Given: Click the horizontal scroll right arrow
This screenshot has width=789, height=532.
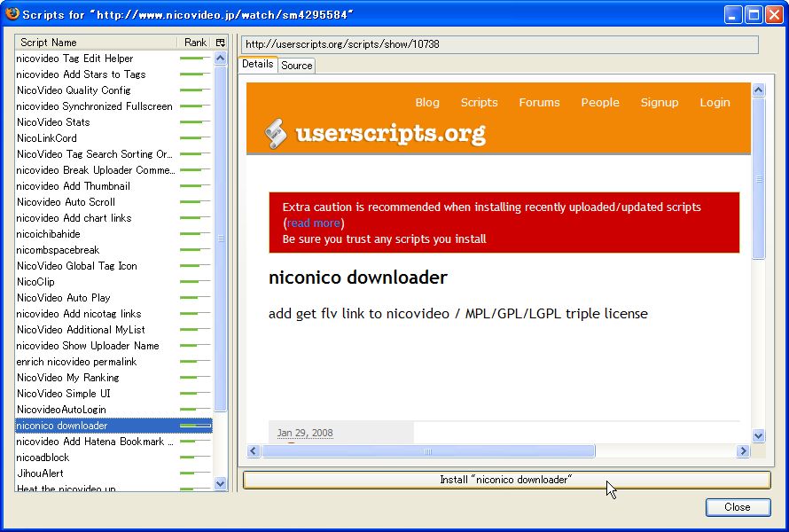Looking at the screenshot, I should click(743, 451).
